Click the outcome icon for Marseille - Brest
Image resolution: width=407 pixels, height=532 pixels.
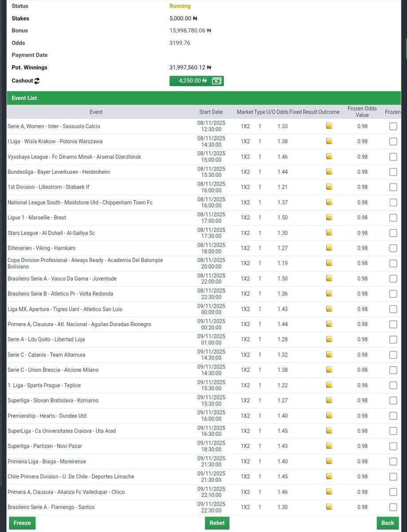[329, 217]
